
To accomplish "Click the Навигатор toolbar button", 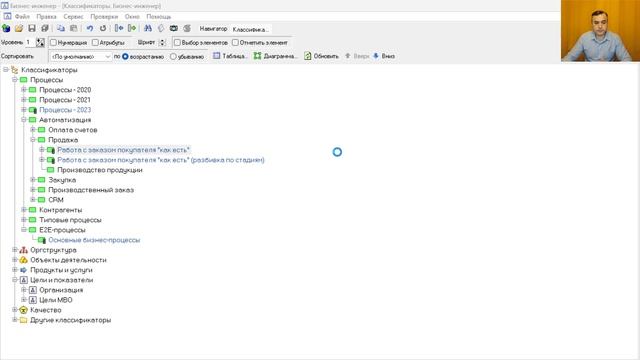I will (213, 29).
